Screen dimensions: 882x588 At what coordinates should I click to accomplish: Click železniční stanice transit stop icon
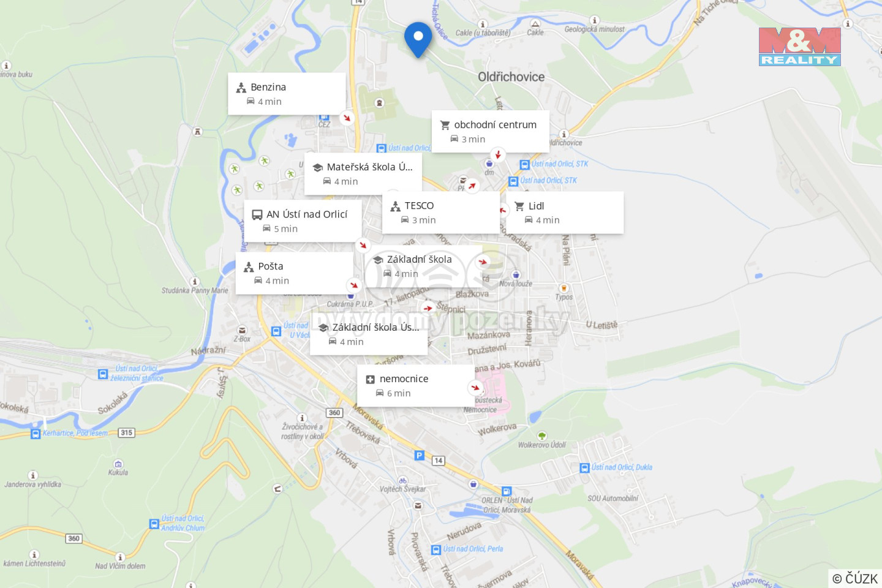pos(103,374)
